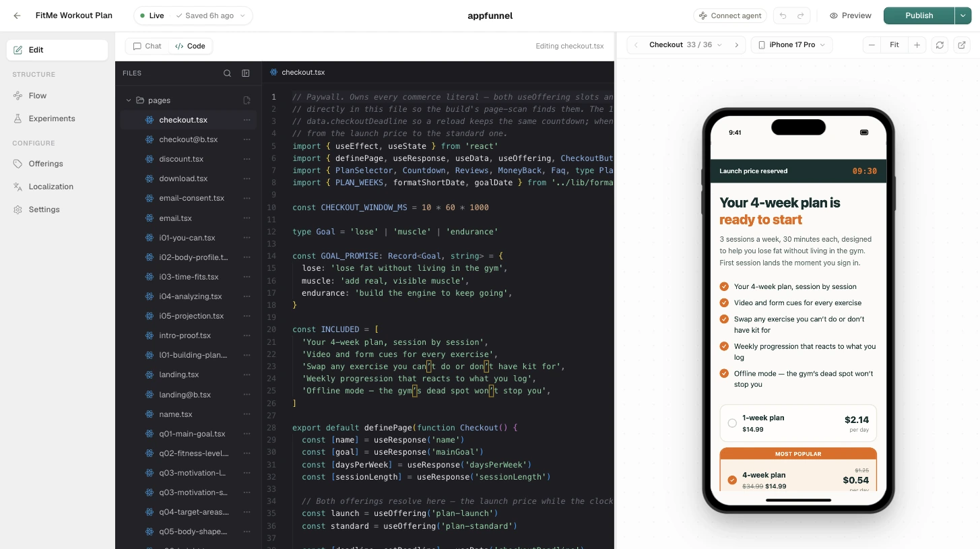Click the Fit zoom button
This screenshot has height=549, width=980.
tap(894, 45)
